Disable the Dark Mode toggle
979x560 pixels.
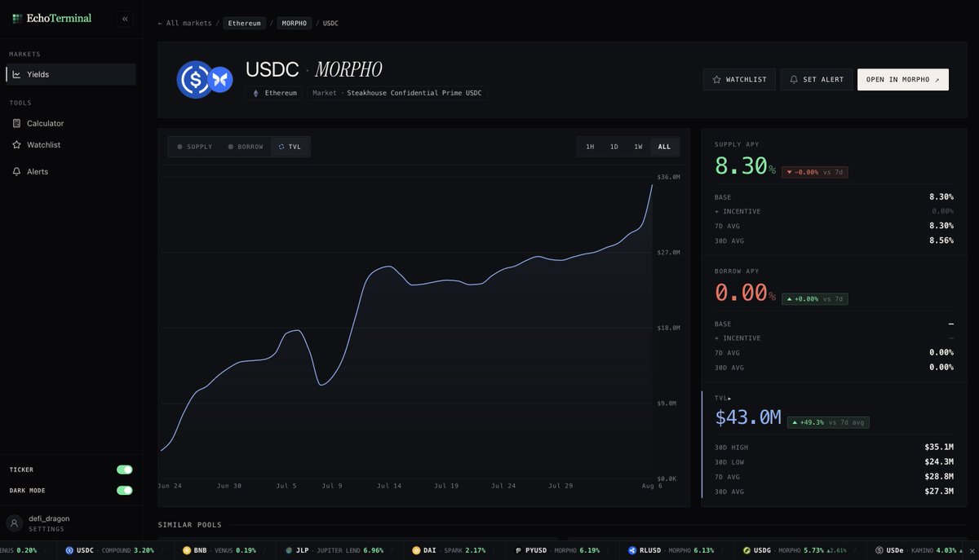[124, 490]
